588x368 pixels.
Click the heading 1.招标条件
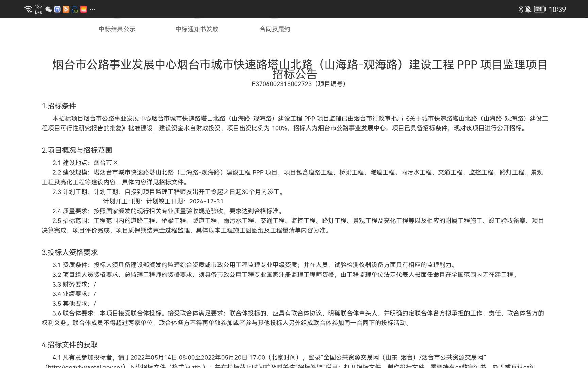coord(59,106)
